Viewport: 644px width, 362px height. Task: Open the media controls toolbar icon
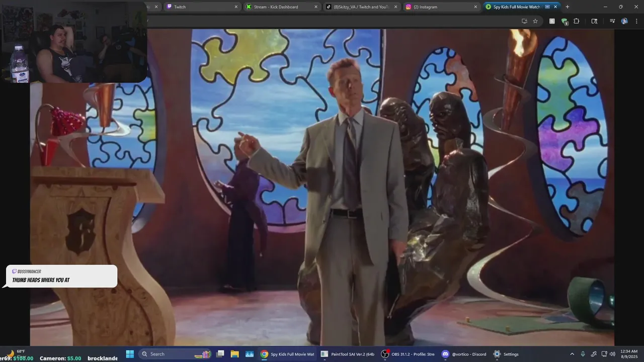[612, 21]
